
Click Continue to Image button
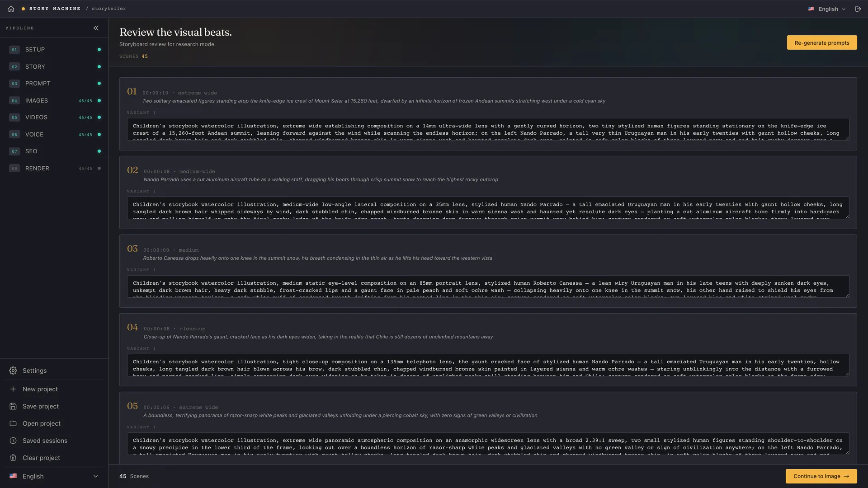[x=821, y=476]
